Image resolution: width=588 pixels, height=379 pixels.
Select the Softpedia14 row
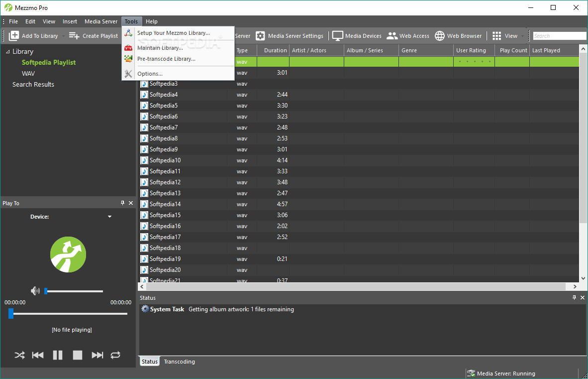pos(359,204)
